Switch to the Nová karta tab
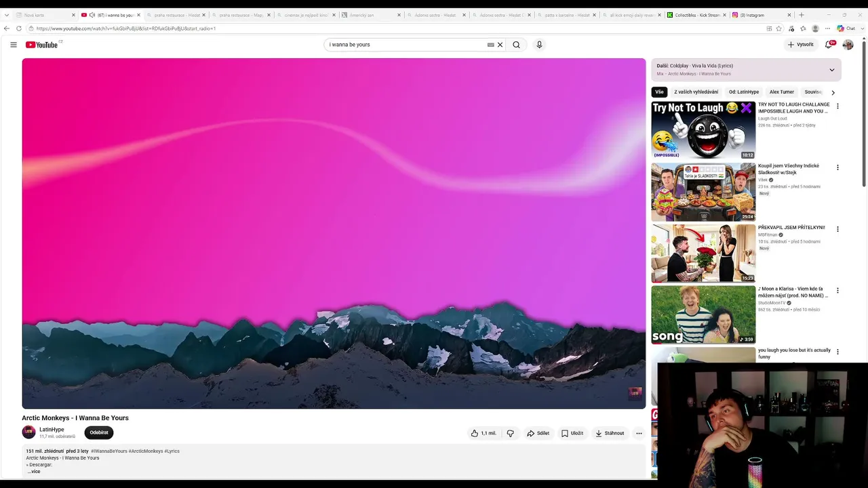 (x=45, y=15)
